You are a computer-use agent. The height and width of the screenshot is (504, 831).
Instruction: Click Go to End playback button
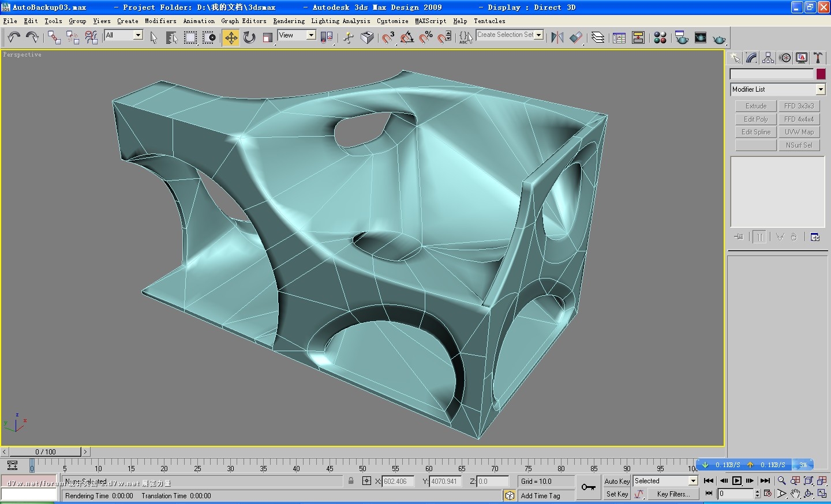pos(765,480)
